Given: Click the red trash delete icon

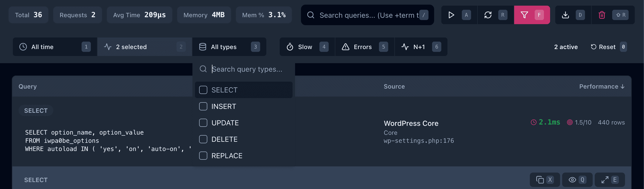Looking at the screenshot, I should click(602, 15).
